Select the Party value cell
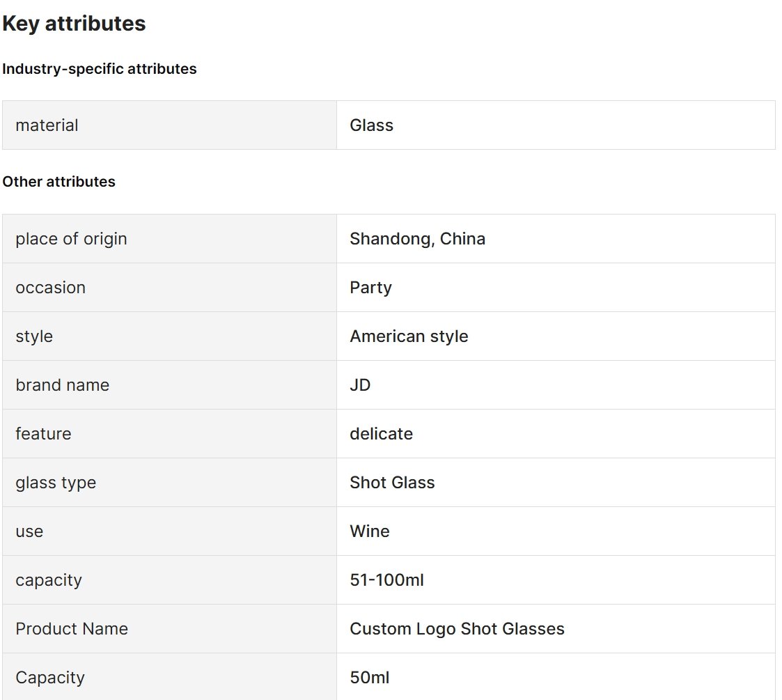The width and height of the screenshot is (782, 700). tap(556, 288)
